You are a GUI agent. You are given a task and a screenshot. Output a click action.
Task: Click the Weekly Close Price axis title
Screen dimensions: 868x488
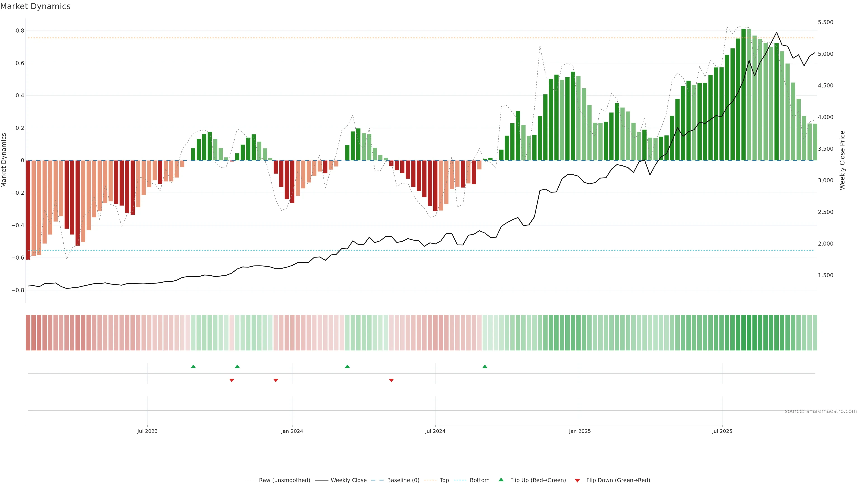click(842, 160)
